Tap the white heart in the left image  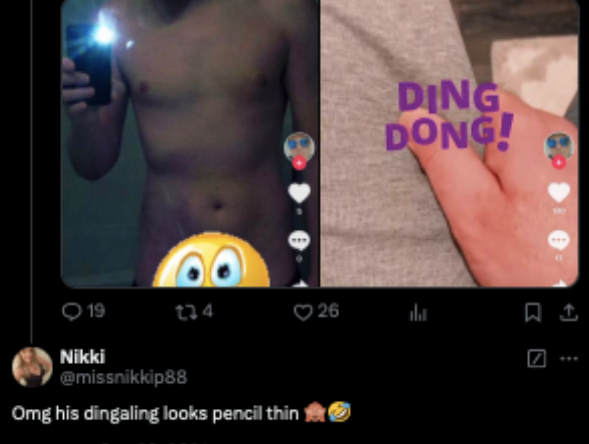[299, 193]
